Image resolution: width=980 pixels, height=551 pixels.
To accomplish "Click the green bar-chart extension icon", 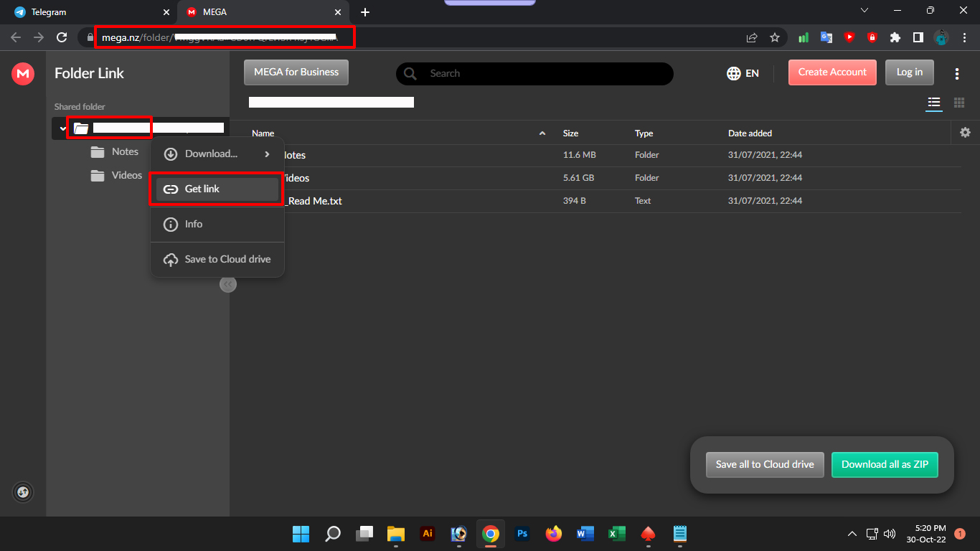I will point(804,37).
